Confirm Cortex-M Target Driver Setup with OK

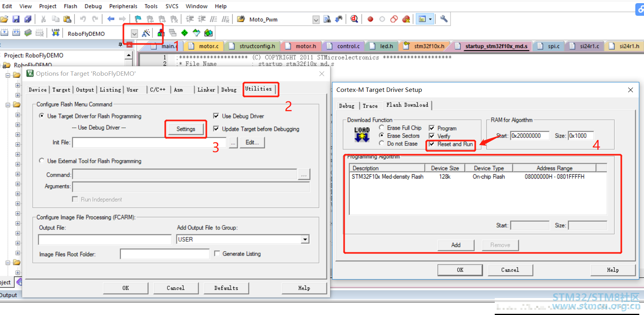tap(460, 270)
